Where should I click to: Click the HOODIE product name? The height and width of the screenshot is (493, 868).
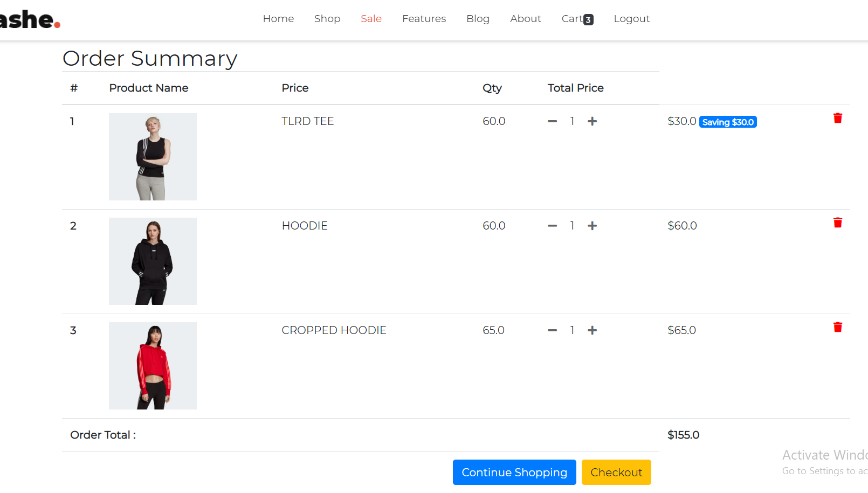click(x=305, y=226)
